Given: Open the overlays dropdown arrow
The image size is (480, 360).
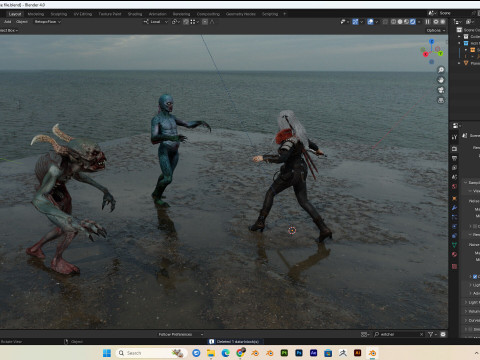Looking at the screenshot, I should click(377, 22).
